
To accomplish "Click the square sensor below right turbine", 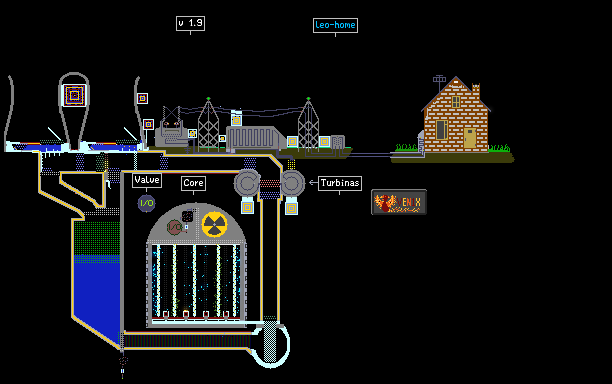I will [291, 208].
